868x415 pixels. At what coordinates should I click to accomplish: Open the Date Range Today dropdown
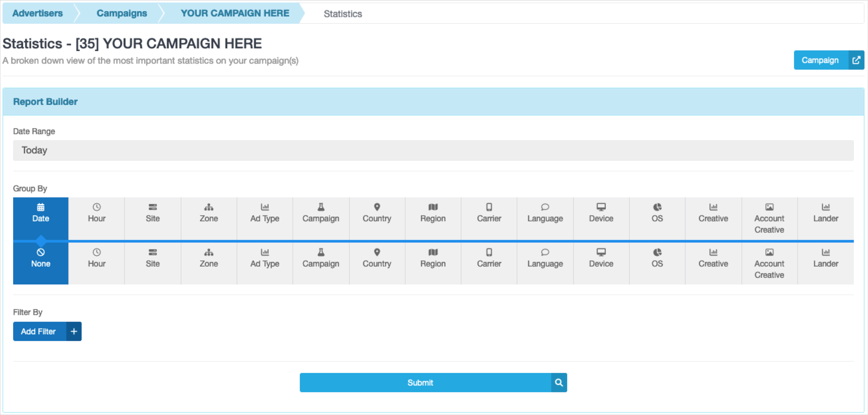[433, 150]
